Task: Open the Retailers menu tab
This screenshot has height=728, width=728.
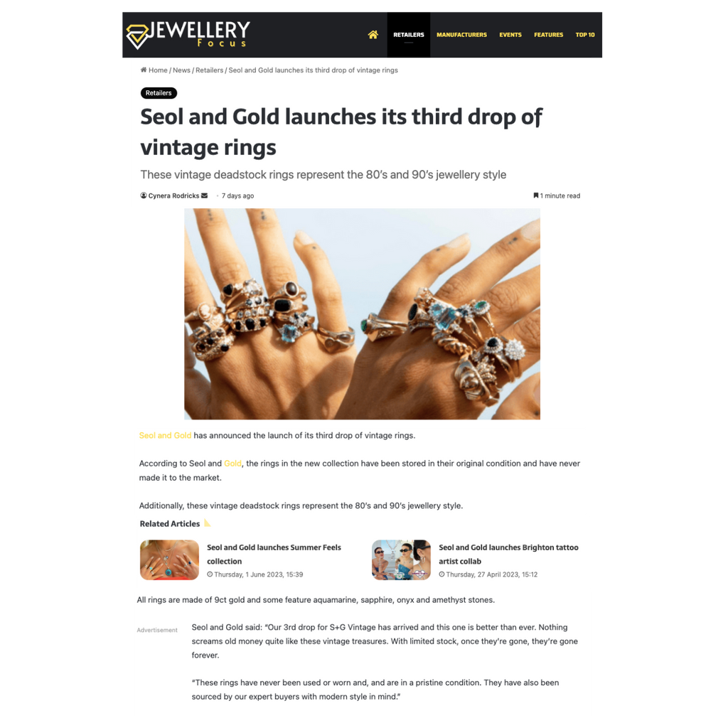Action: [x=409, y=35]
